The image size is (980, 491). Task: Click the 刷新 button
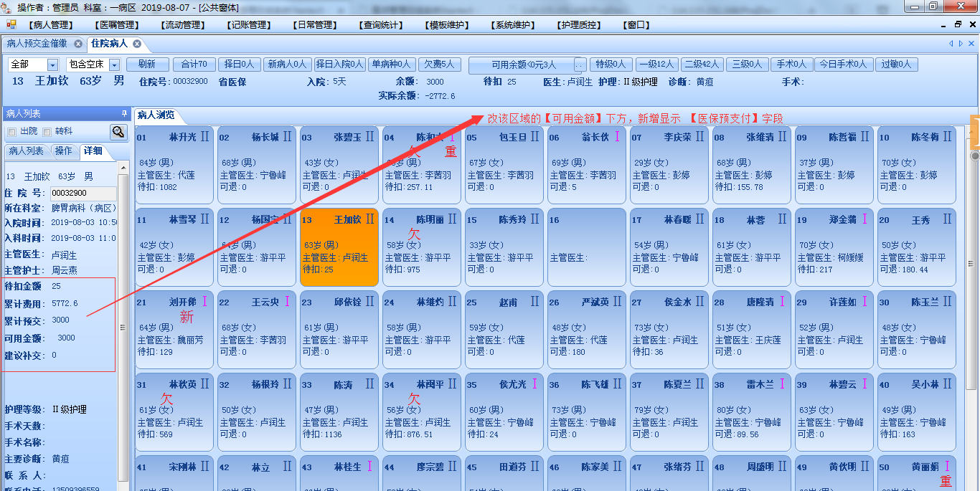147,65
